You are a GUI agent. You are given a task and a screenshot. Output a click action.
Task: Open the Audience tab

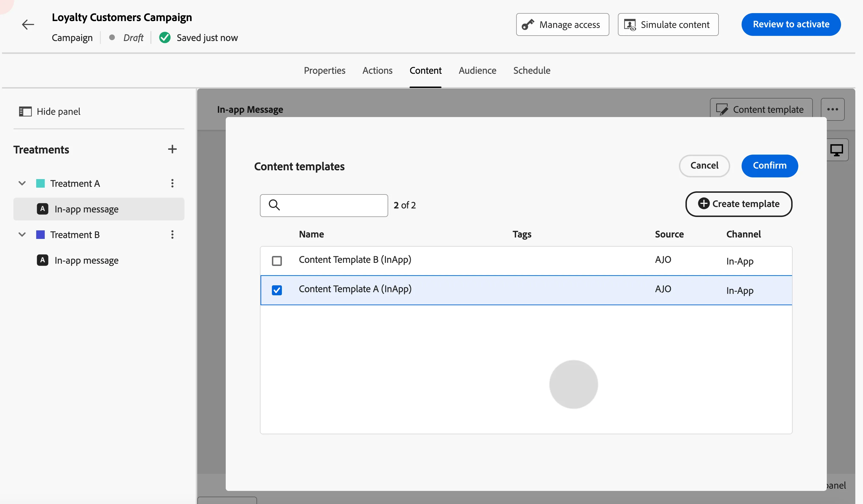click(477, 71)
